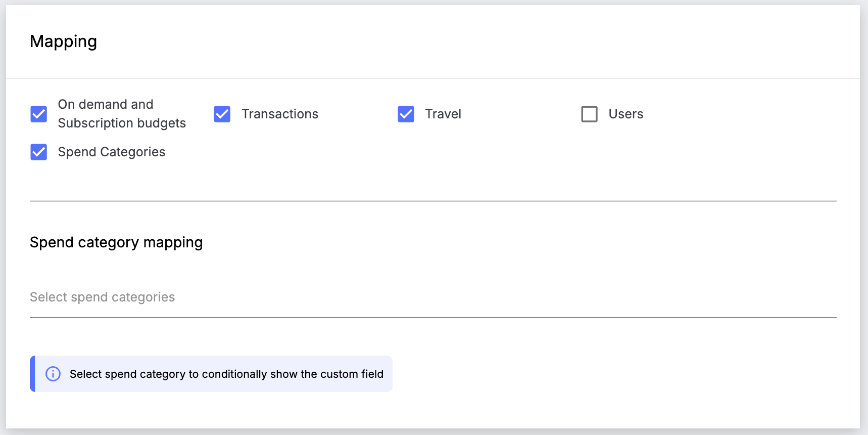The image size is (868, 435).
Task: Click the Transactions label text
Action: 280,114
